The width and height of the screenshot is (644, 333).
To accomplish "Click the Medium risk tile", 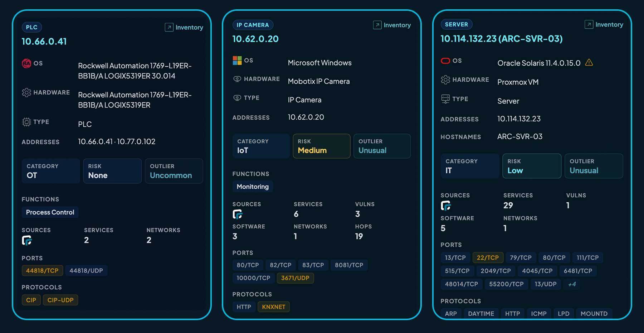I will point(321,146).
